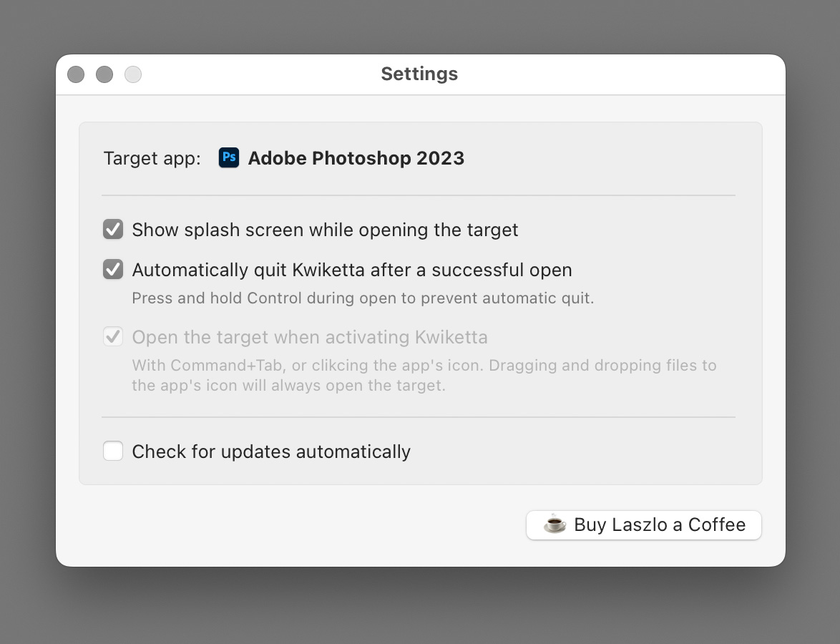Viewport: 840px width, 644px height.
Task: Click the "Check for updates automatically" label
Action: tap(270, 452)
